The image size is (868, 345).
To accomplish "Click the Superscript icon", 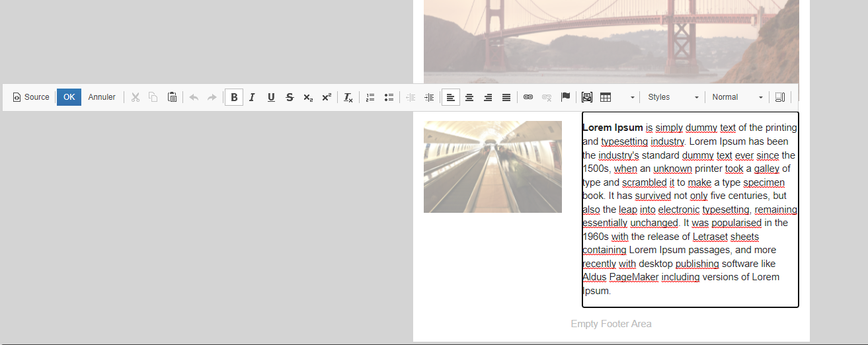I will click(327, 97).
